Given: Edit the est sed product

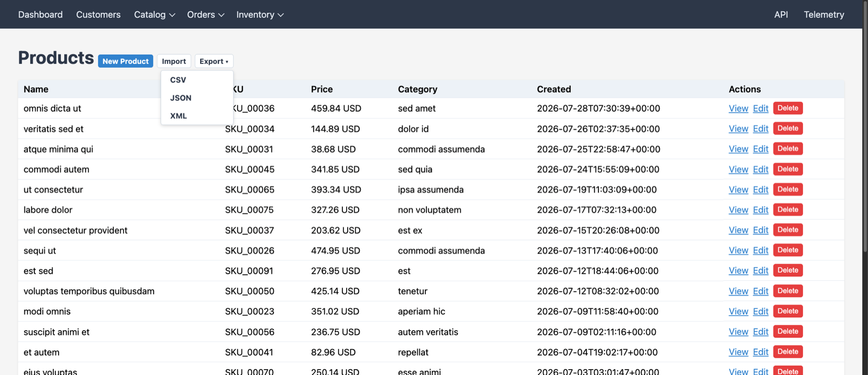Looking at the screenshot, I should [761, 271].
